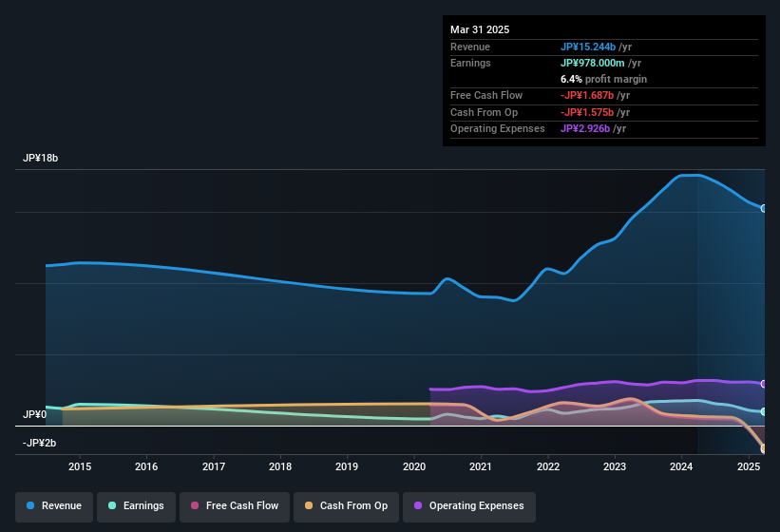The height and width of the screenshot is (532, 780).
Task: Click the 2024 x-axis label
Action: point(681,466)
